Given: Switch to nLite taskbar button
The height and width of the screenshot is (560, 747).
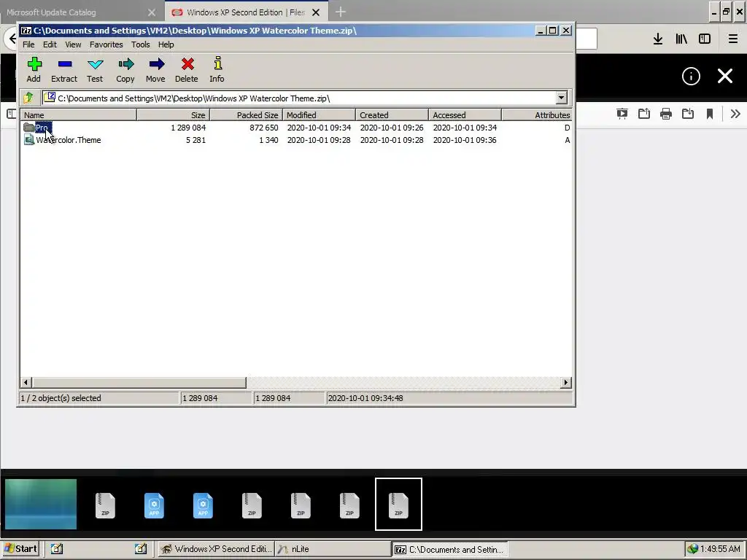Looking at the screenshot, I should (333, 549).
